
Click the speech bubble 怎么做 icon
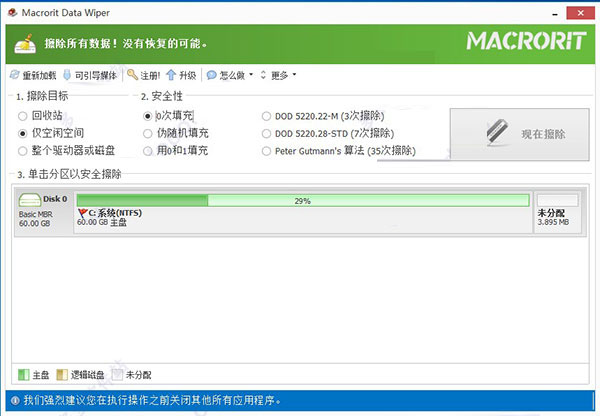(x=211, y=75)
